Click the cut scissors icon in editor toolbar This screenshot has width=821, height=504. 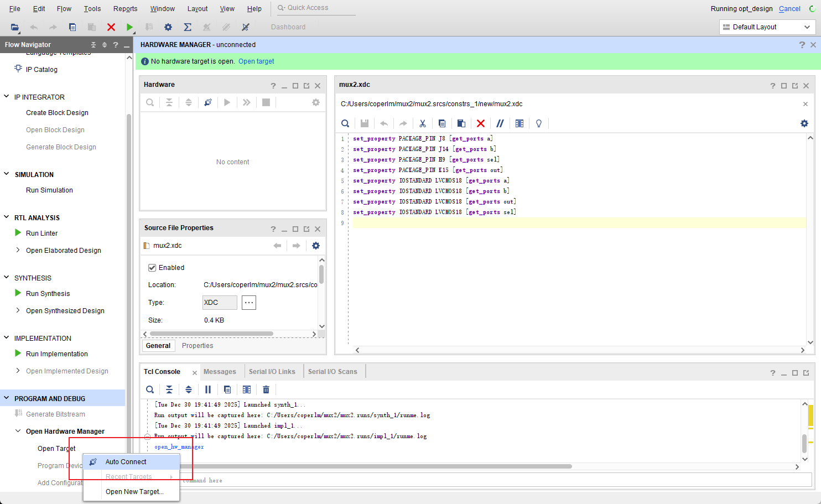tap(423, 123)
